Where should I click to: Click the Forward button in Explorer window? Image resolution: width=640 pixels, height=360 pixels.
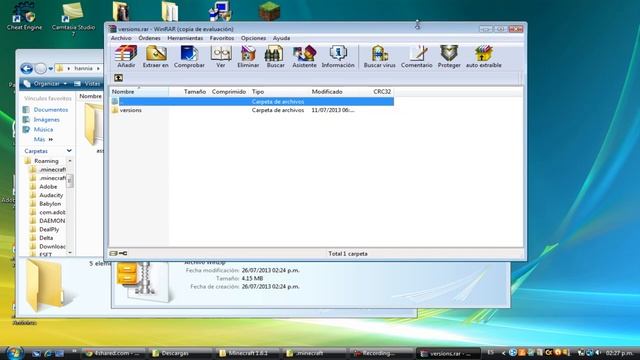click(x=40, y=69)
